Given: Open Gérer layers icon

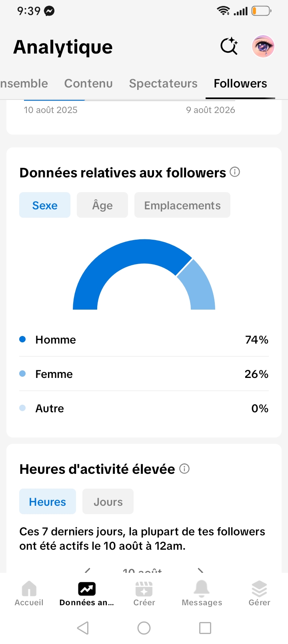Looking at the screenshot, I should point(259,589).
